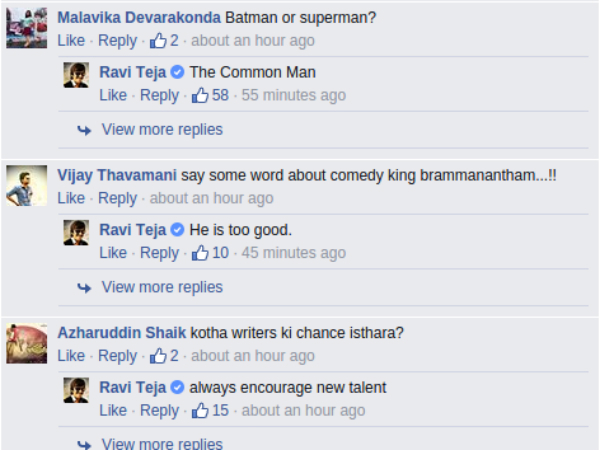Click Ravi Teja avatar beside 'He is too good'
This screenshot has height=450, width=600.
coord(77,231)
